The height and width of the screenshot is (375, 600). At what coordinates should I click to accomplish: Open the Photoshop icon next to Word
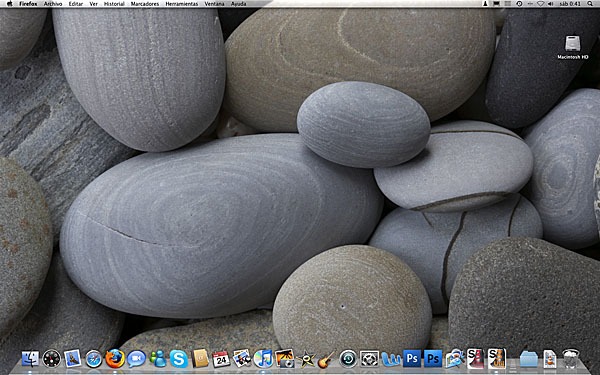tap(412, 359)
